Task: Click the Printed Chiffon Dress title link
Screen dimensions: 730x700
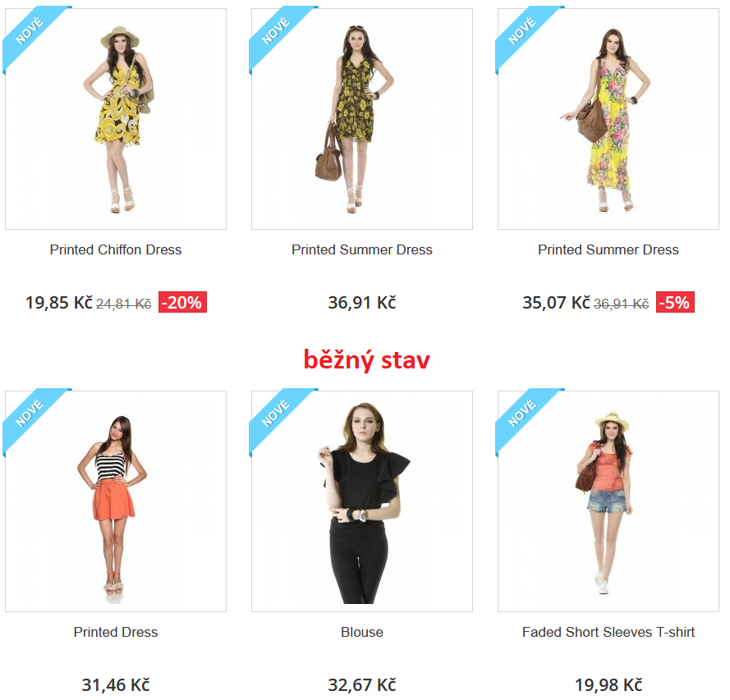Action: pos(116,249)
